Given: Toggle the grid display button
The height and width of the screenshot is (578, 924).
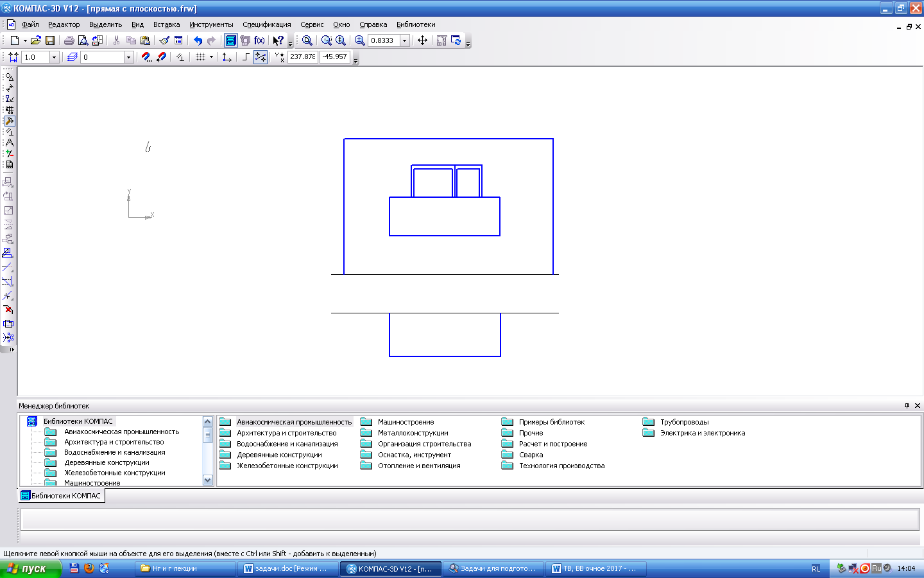Looking at the screenshot, I should click(200, 57).
